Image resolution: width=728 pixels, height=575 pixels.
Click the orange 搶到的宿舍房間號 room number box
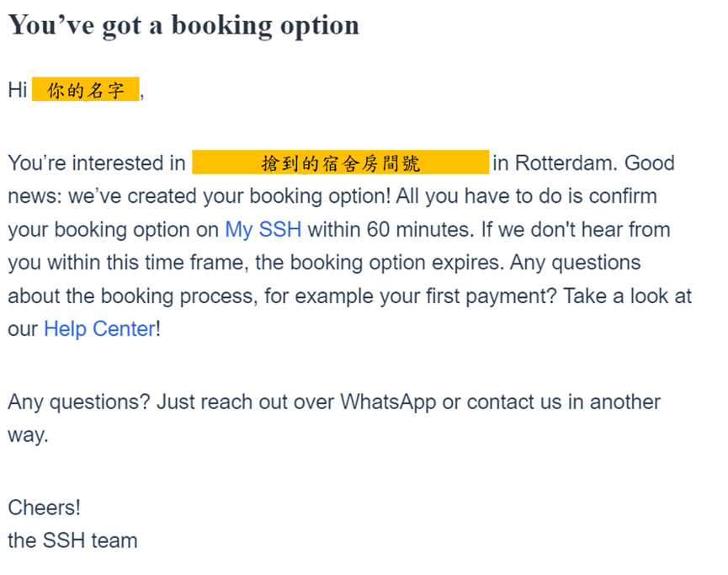point(340,162)
